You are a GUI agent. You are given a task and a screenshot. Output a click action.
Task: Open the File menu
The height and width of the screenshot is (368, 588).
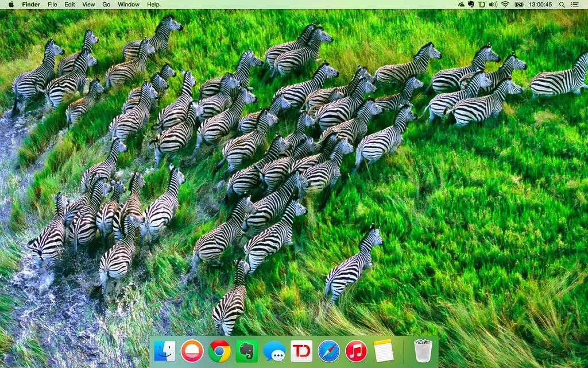tap(52, 5)
